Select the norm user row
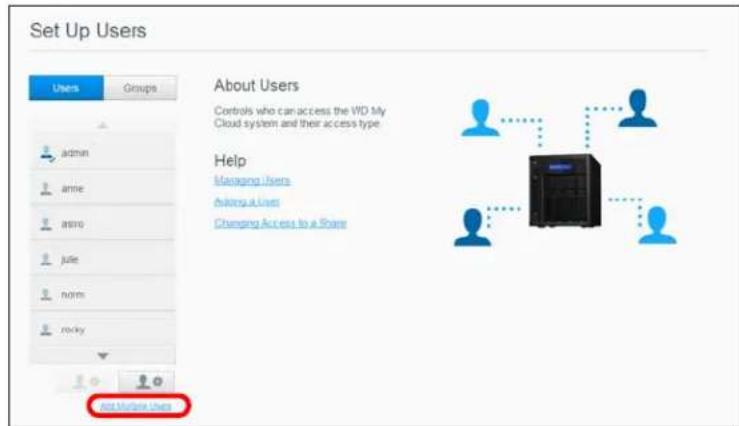This screenshot has width=739, height=426. pos(103,294)
